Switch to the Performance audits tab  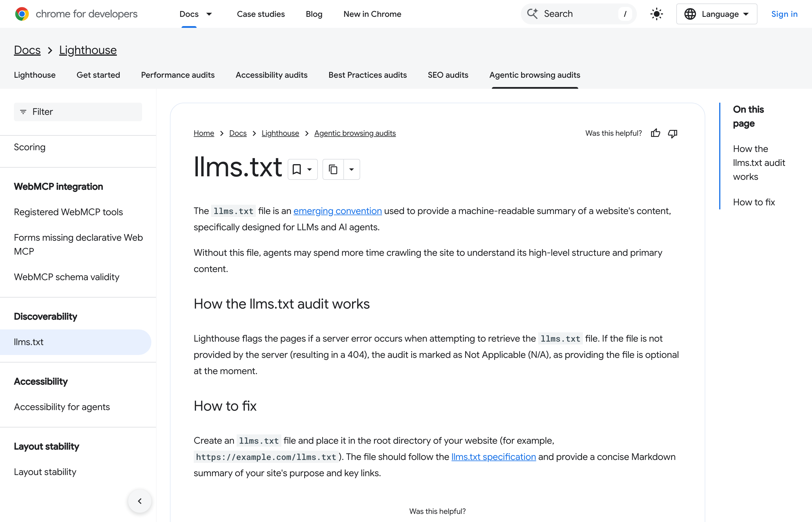[x=177, y=75]
